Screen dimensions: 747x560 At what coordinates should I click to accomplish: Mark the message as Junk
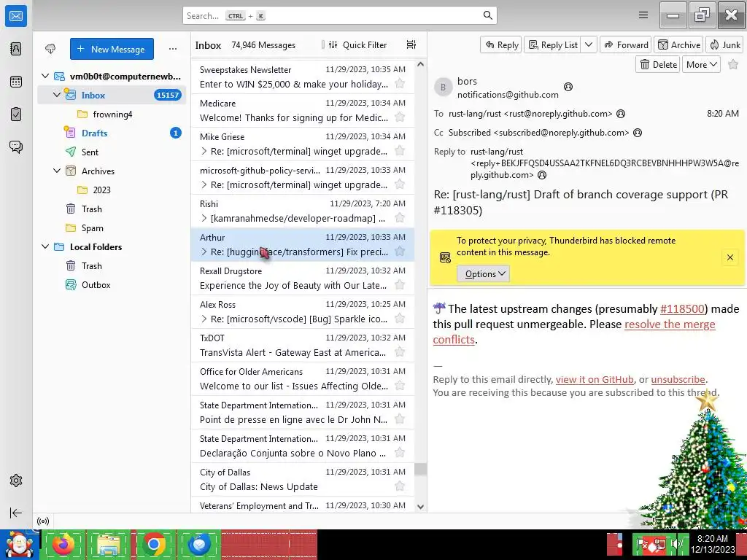tap(724, 44)
